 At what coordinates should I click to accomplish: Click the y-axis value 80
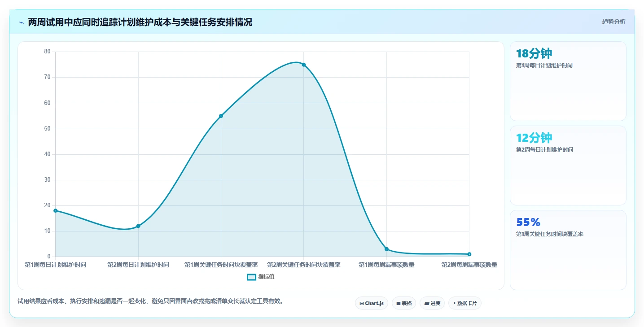coord(47,52)
